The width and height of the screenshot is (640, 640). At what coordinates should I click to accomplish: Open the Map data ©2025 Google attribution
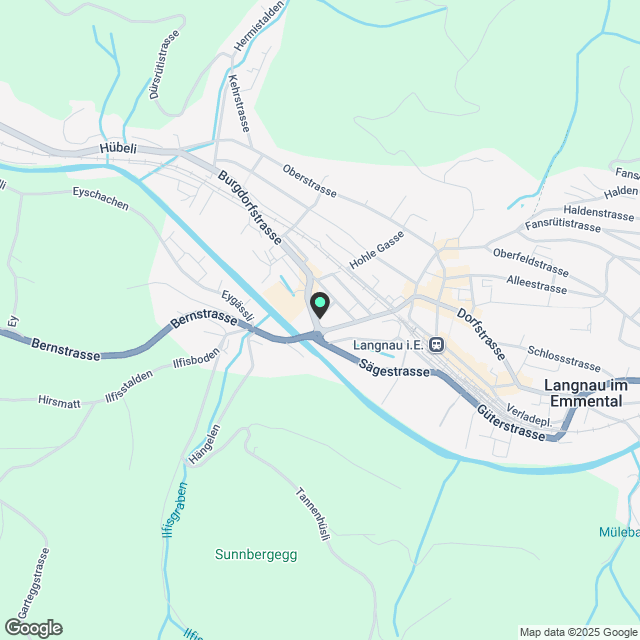click(579, 633)
